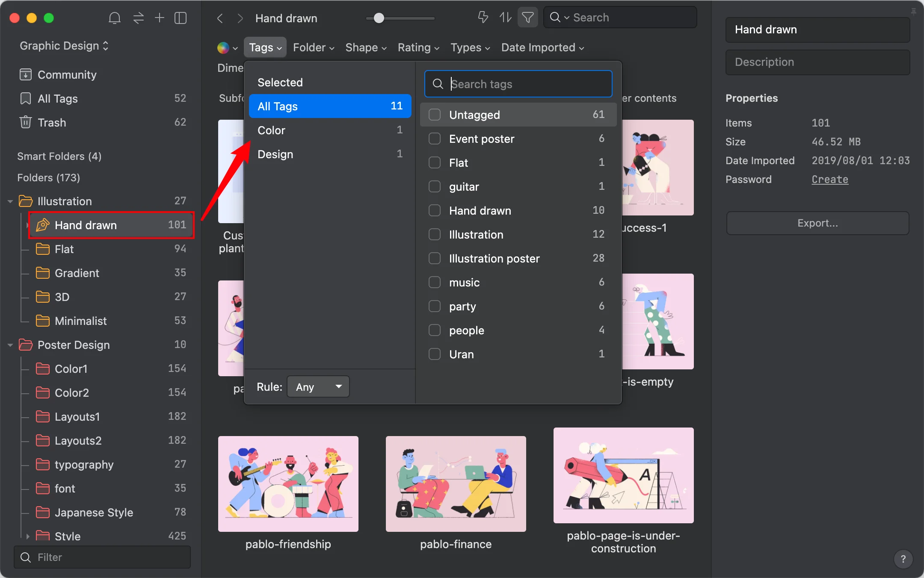The width and height of the screenshot is (924, 578).
Task: Select the typography folder
Action: pyautogui.click(x=111, y=465)
